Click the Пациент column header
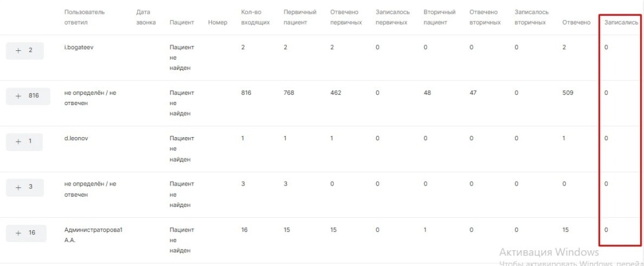 (182, 23)
